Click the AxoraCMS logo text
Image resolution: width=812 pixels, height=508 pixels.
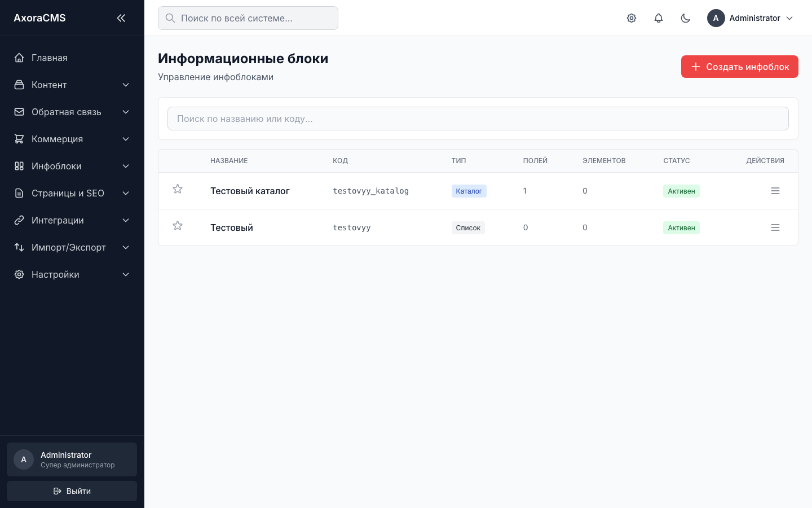[x=39, y=18]
